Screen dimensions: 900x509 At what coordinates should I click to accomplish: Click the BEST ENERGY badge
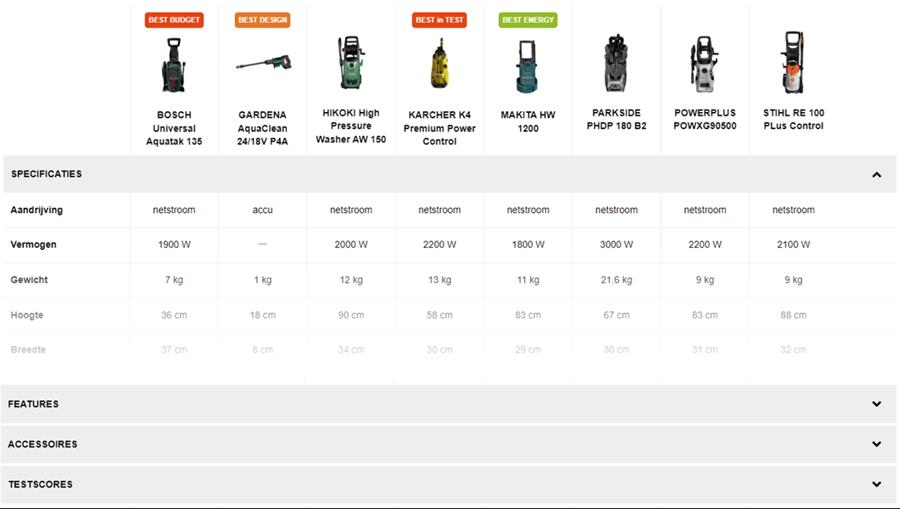(x=527, y=20)
